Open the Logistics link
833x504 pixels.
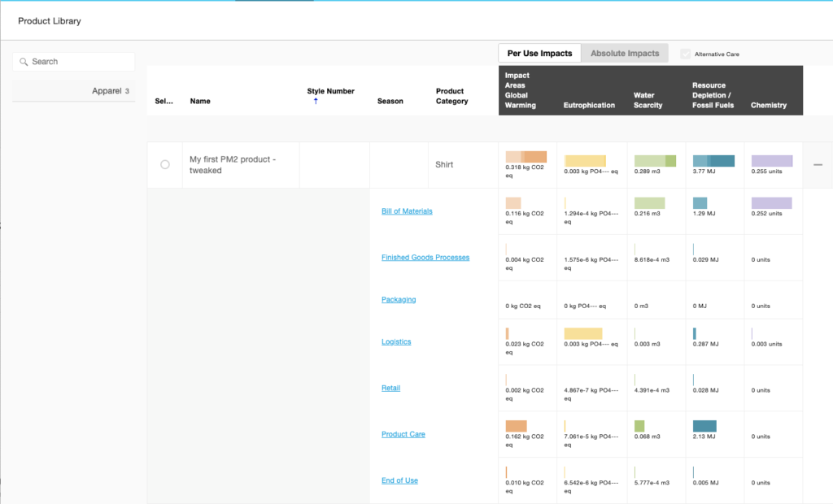[x=396, y=341]
